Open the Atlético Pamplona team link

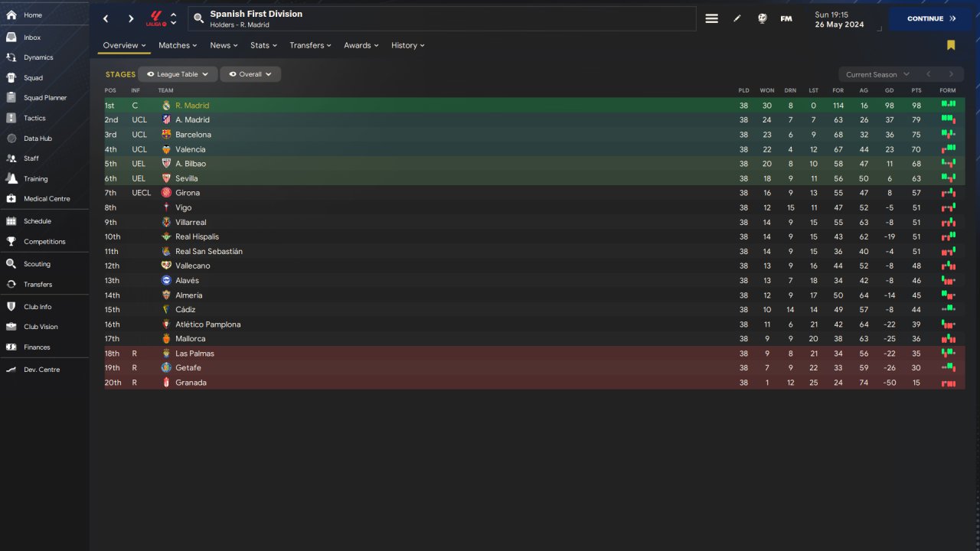(208, 324)
